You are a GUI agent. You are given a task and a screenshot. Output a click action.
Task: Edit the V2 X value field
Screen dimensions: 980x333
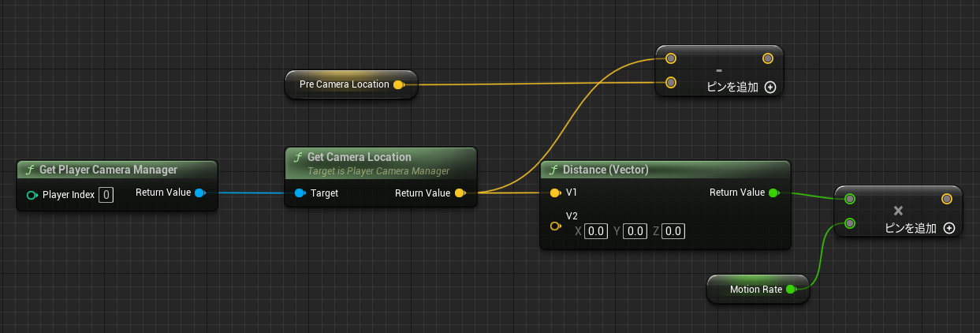point(596,231)
